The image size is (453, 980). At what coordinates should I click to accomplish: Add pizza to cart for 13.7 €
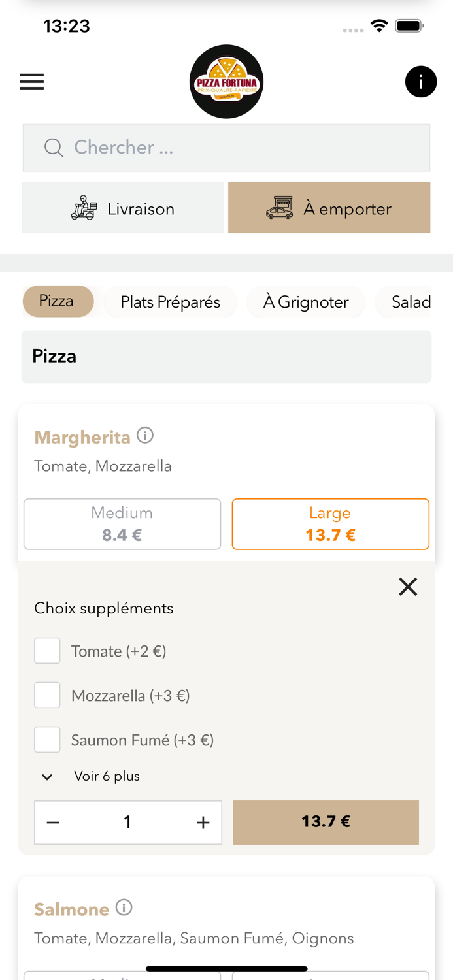[326, 822]
